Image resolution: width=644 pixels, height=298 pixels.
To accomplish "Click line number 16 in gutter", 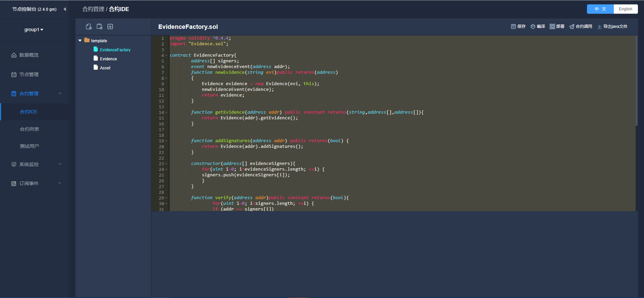I will tap(161, 124).
